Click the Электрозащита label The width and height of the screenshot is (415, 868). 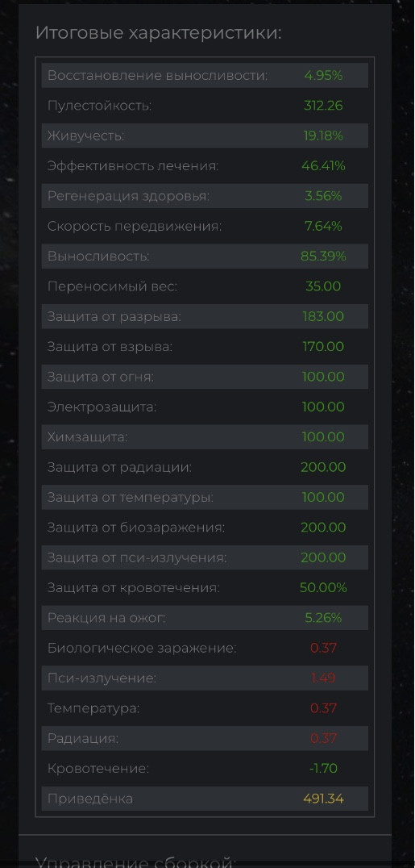102,407
